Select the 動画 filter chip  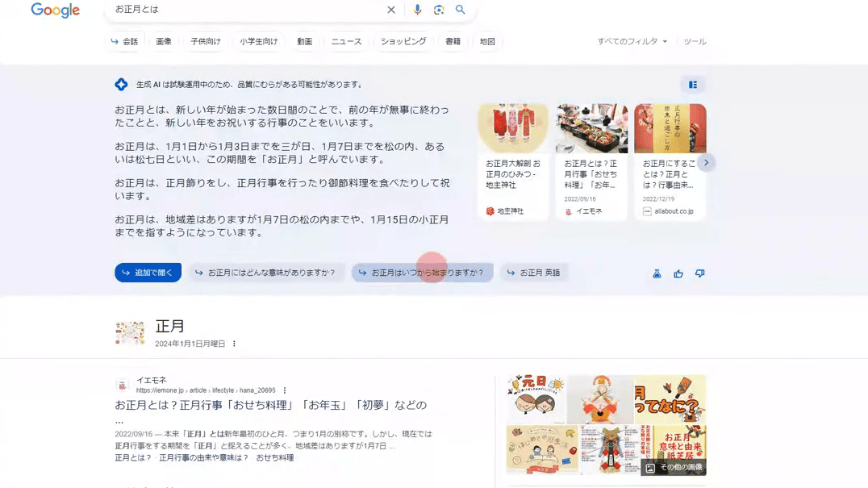[x=304, y=41]
